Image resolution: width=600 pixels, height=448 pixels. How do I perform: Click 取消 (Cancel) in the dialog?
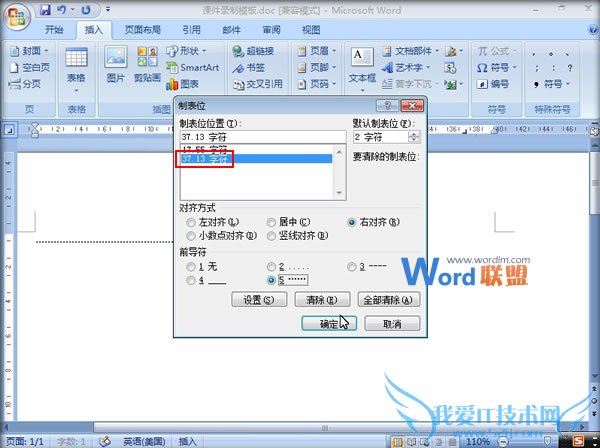click(392, 324)
